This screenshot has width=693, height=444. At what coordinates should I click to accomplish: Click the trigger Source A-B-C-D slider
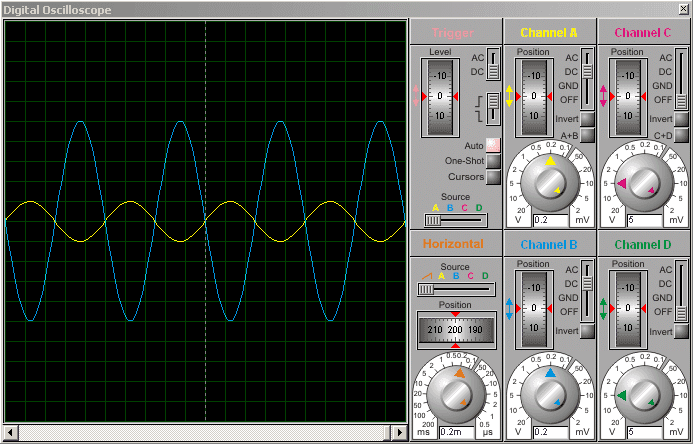click(456, 220)
